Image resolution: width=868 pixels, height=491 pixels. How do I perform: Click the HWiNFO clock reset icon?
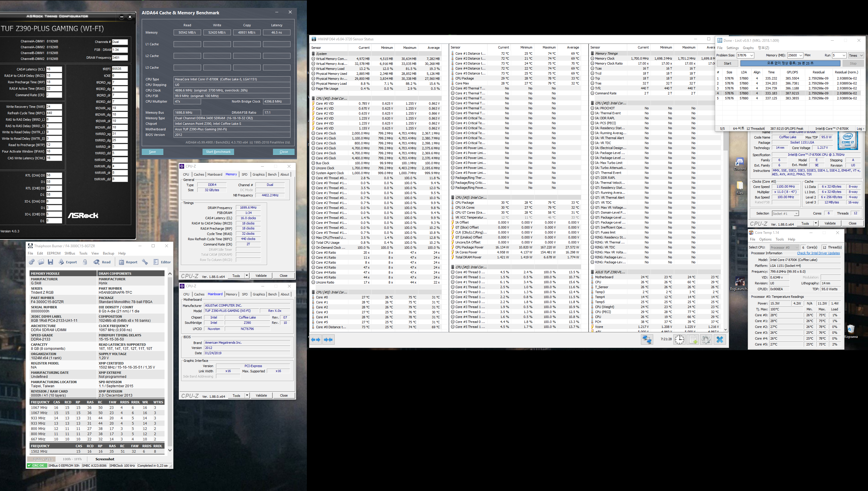click(679, 340)
